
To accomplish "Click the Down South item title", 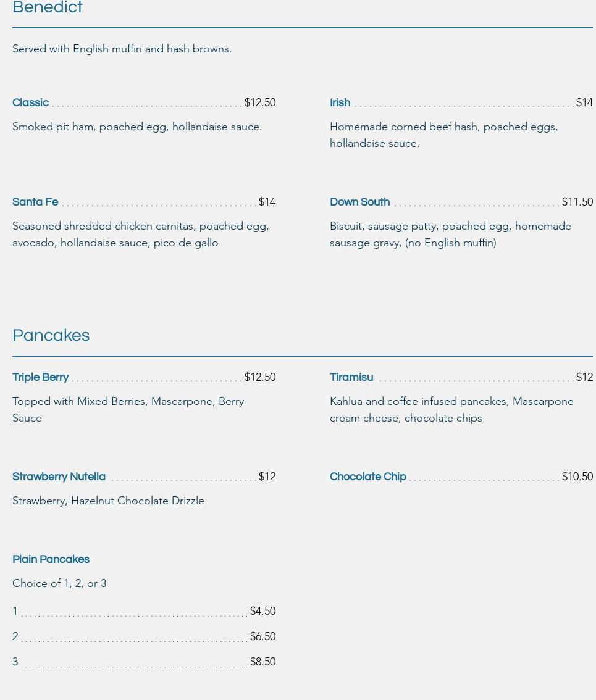I will point(359,202).
